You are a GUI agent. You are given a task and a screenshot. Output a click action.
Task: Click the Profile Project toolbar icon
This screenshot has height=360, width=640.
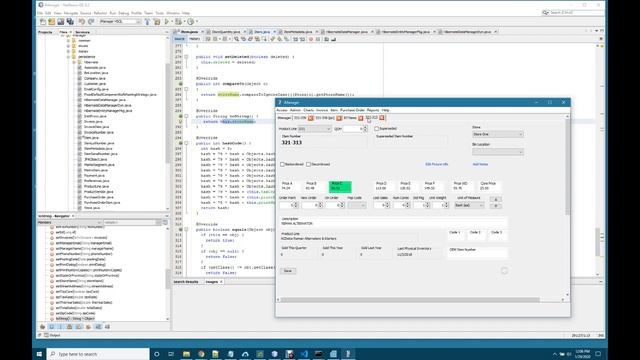(x=190, y=22)
